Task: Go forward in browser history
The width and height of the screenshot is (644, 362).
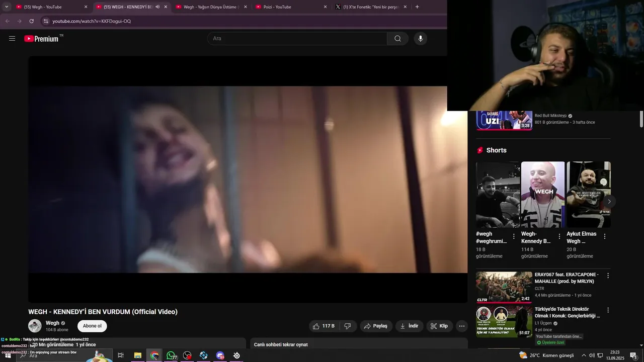Action: [19, 21]
